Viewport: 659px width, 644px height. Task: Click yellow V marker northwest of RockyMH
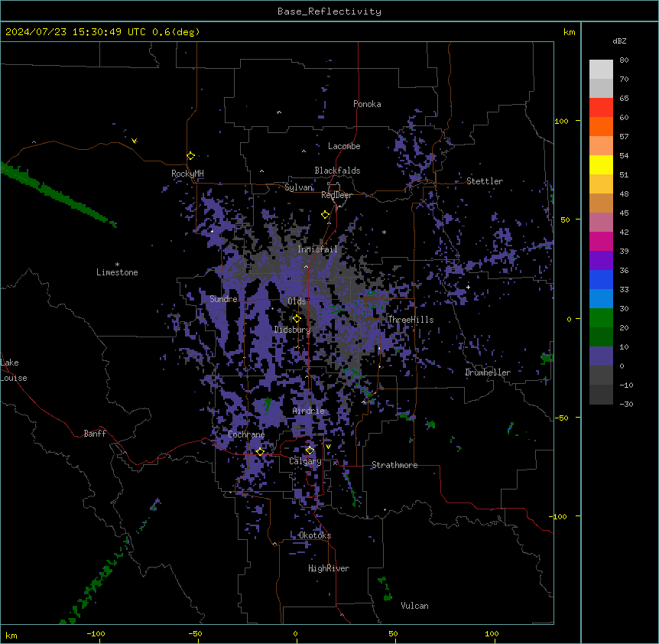point(134,141)
